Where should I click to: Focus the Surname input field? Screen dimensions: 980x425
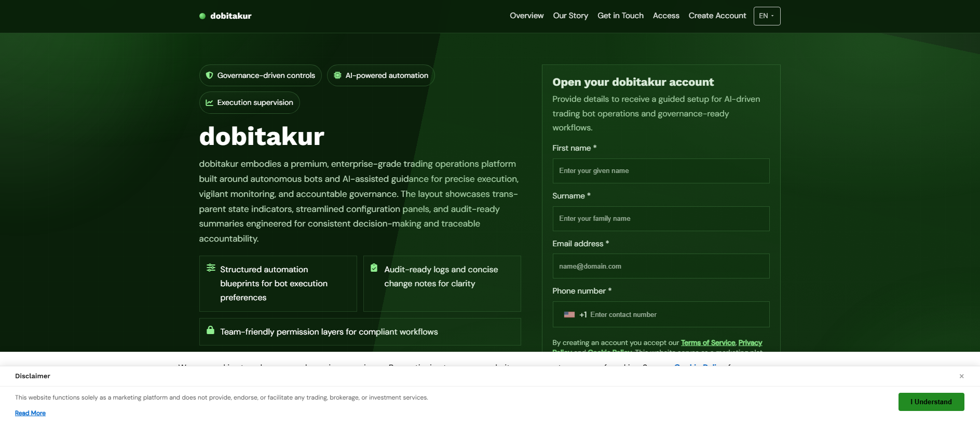coord(661,219)
